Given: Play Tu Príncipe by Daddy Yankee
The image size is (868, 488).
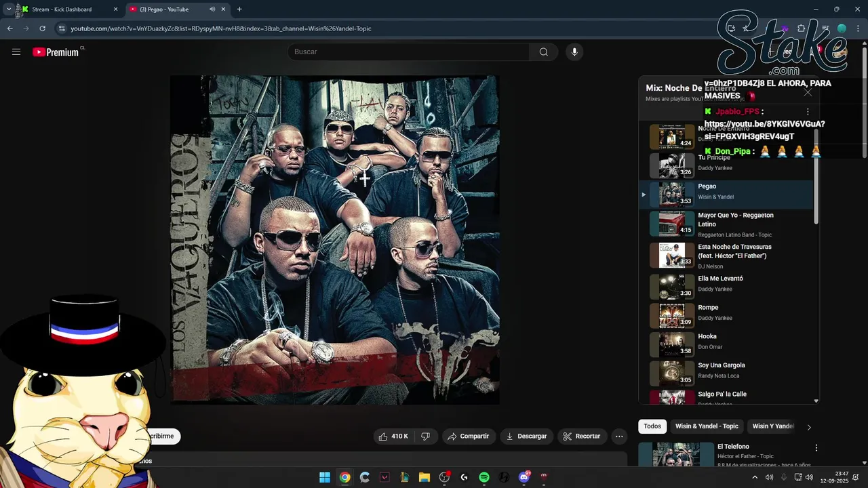Looking at the screenshot, I should coord(726,165).
